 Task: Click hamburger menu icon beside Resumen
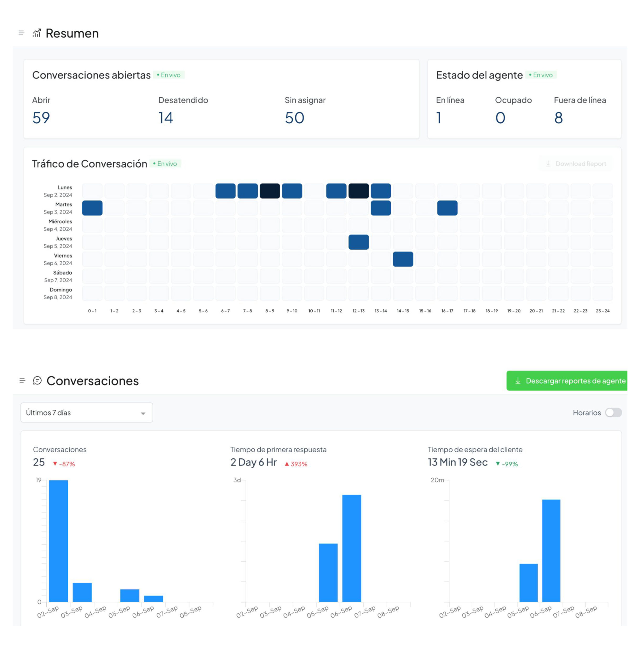[x=21, y=33]
